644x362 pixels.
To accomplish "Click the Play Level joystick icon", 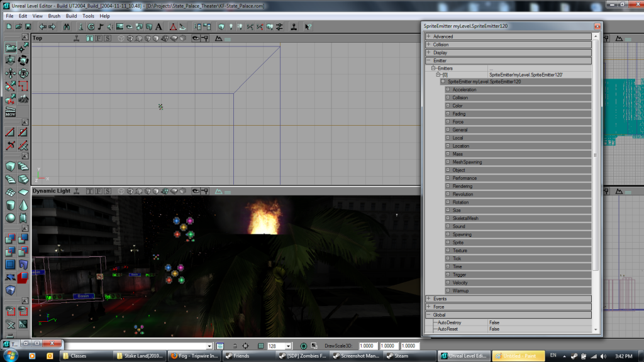I will click(x=294, y=27).
